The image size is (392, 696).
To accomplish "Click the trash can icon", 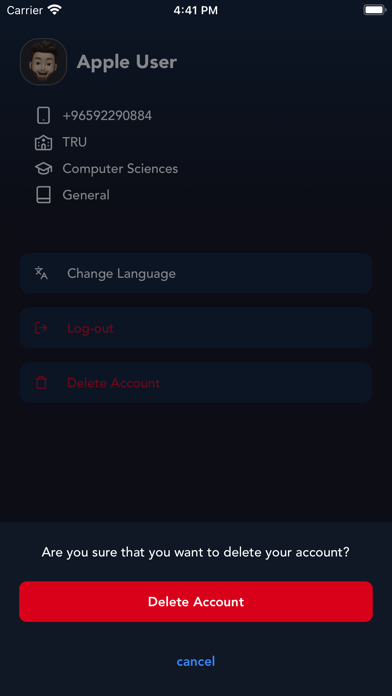I will click(x=41, y=383).
